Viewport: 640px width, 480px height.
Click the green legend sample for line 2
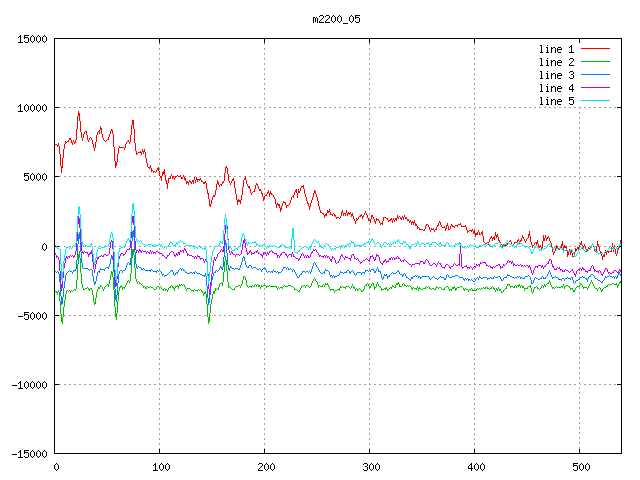tap(596, 62)
